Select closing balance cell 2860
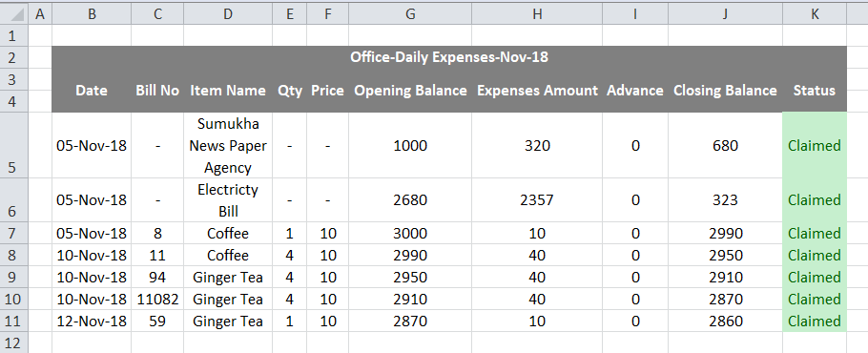 725,321
